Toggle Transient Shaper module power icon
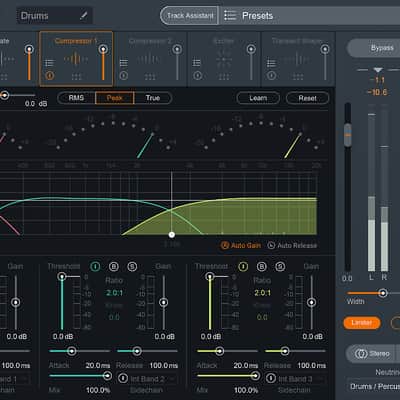400x400 pixels. click(271, 76)
